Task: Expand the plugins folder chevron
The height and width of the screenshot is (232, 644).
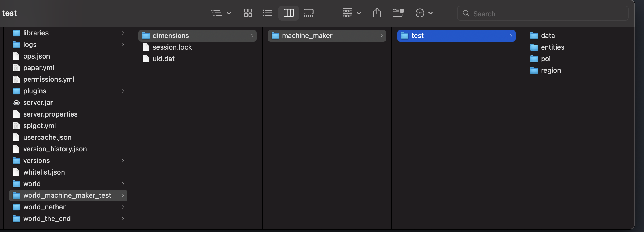Action: (x=123, y=91)
